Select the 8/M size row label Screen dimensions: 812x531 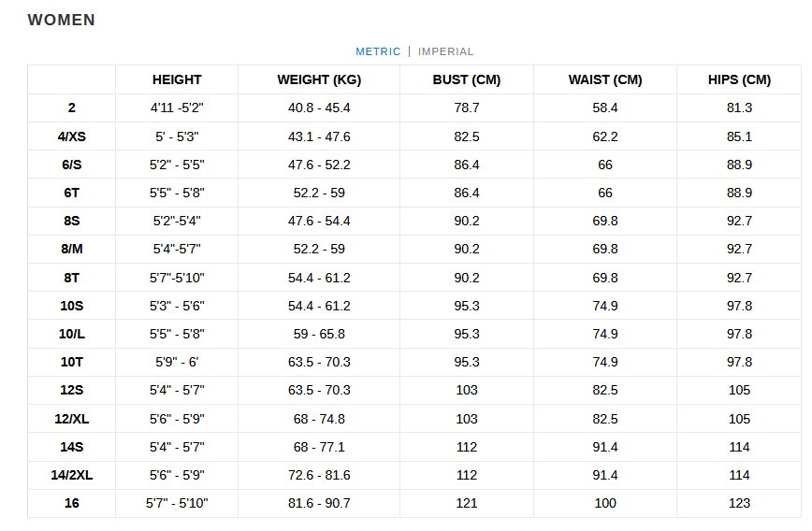tap(72, 250)
